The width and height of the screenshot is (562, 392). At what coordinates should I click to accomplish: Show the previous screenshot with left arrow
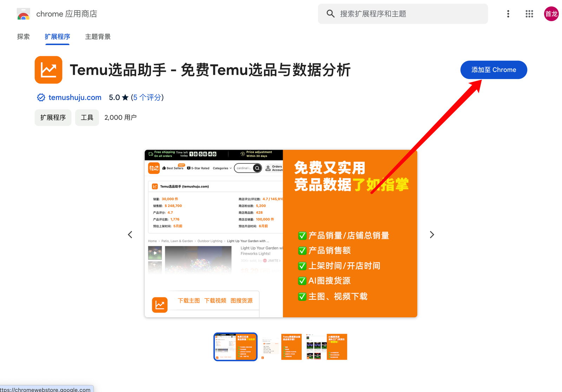coord(130,235)
